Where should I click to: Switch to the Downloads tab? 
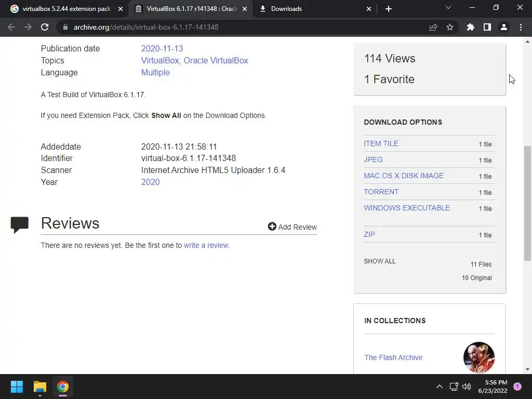(x=315, y=9)
